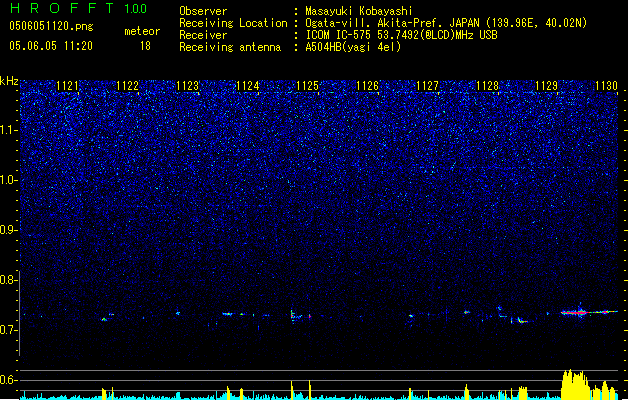Select the filename 0506051120.png
The height and width of the screenshot is (400, 629).
[51, 26]
